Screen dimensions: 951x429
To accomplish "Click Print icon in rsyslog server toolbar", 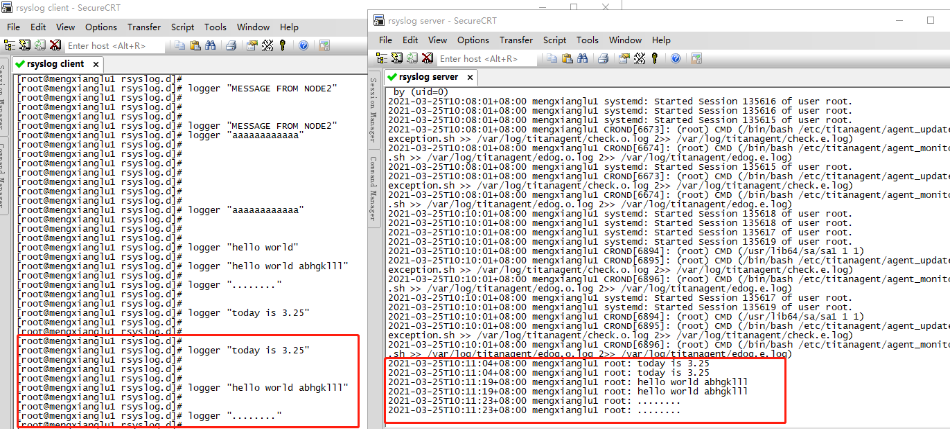I will [x=603, y=58].
